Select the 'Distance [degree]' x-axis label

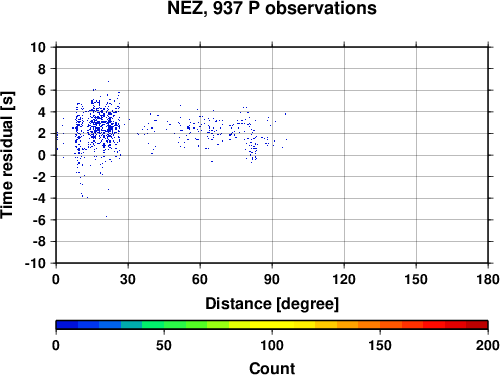pyautogui.click(x=272, y=304)
